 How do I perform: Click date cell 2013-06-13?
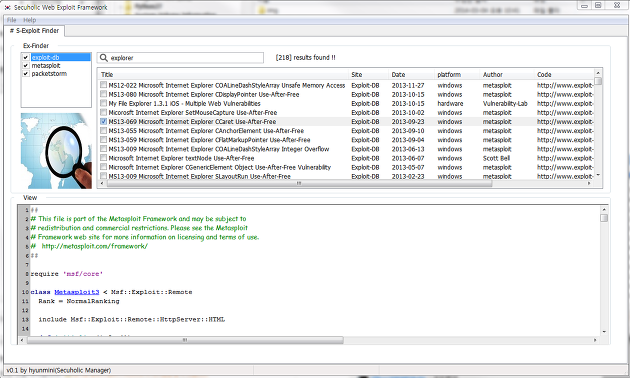click(x=408, y=149)
